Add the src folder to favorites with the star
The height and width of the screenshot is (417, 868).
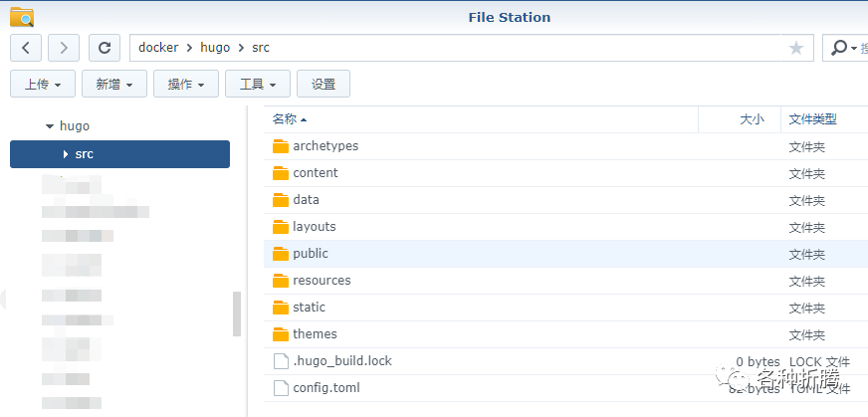796,48
